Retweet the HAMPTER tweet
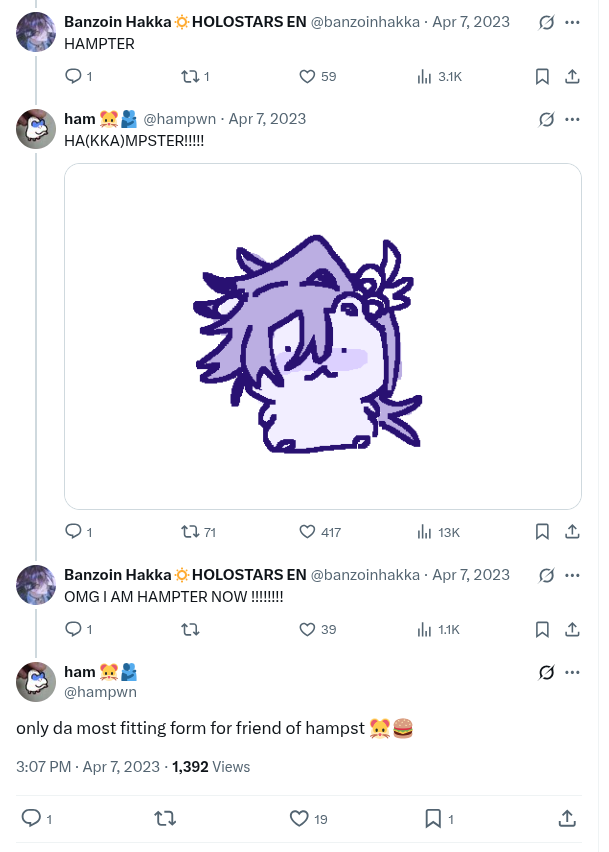This screenshot has height=852, width=609. [x=187, y=76]
